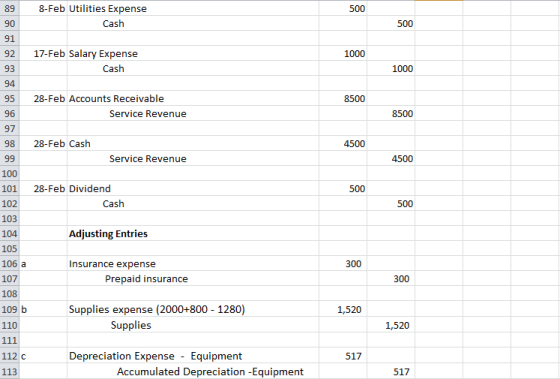The height and width of the screenshot is (379, 560).
Task: Select the 'Supplies' cell in row 110
Action: point(193,325)
